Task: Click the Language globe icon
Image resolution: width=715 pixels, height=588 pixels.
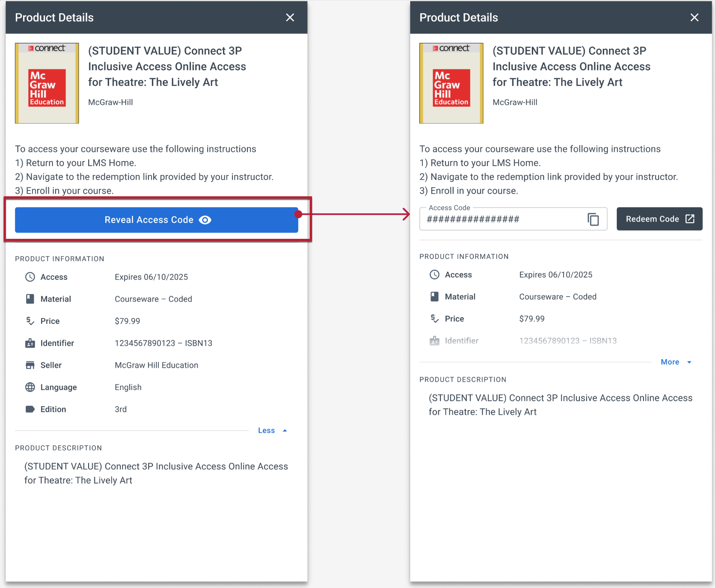Action: point(30,387)
